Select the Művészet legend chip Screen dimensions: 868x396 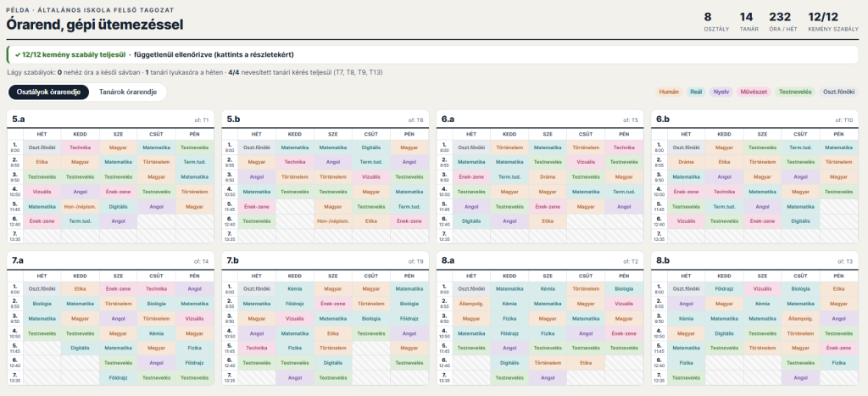coord(754,92)
